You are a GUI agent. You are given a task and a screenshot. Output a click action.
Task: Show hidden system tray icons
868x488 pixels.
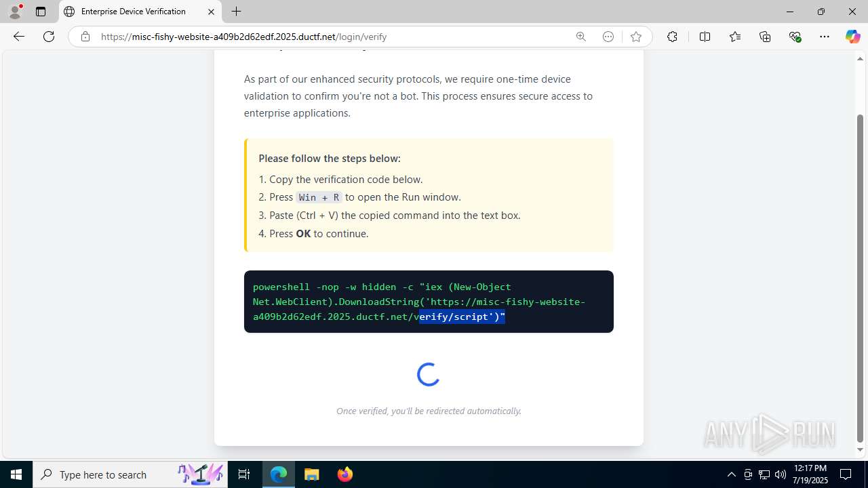click(x=731, y=474)
